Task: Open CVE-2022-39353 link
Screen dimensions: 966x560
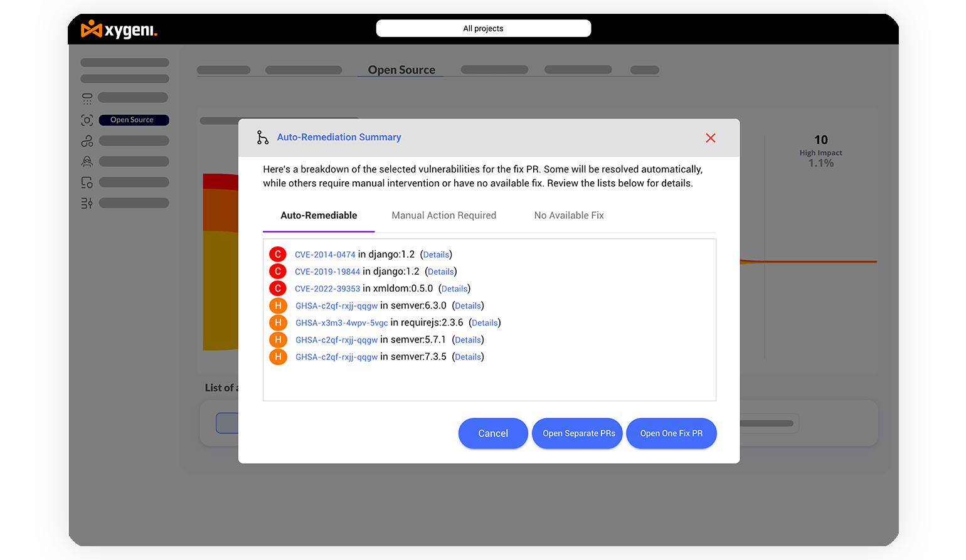Action: click(327, 288)
